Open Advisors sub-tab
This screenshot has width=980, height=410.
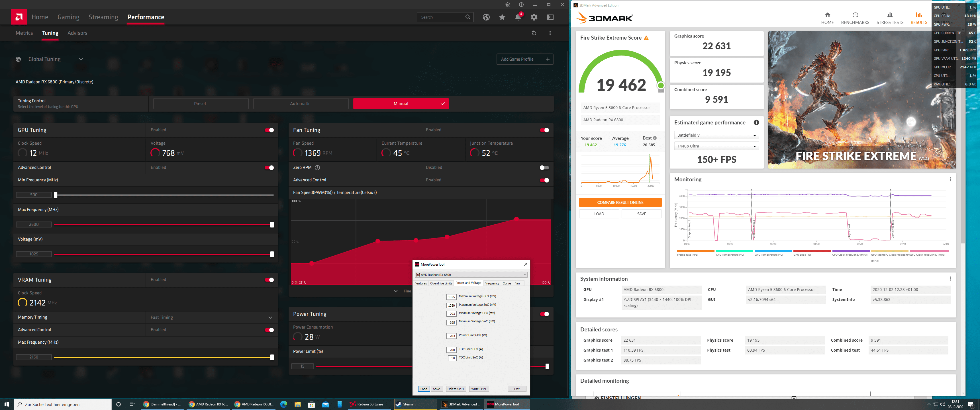77,33
